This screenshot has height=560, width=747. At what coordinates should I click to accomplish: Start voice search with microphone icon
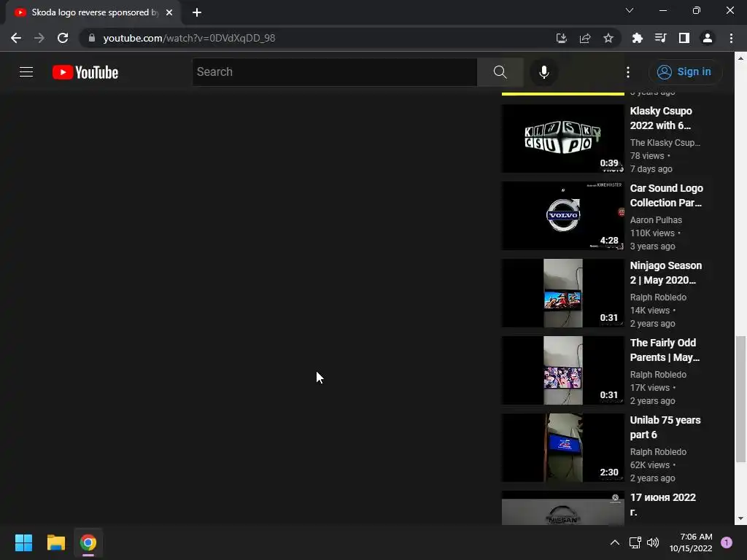click(x=543, y=72)
